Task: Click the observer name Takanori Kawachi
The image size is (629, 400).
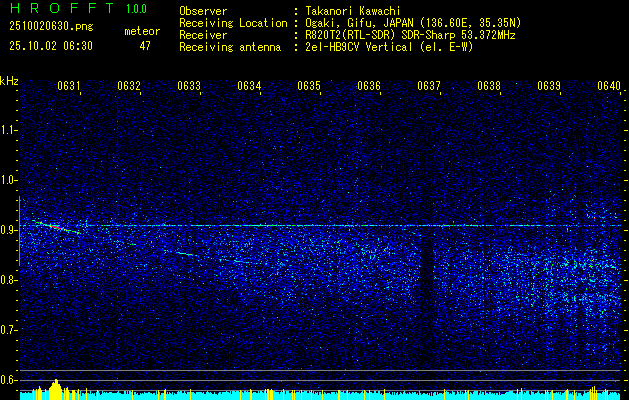Action: (x=353, y=11)
